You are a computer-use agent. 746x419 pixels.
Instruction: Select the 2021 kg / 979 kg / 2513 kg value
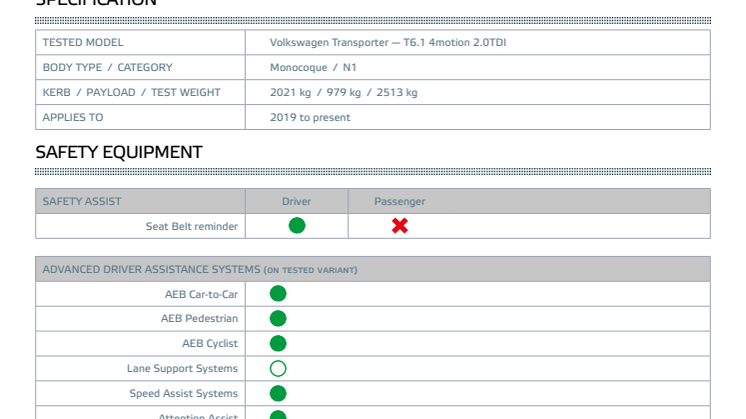click(344, 92)
